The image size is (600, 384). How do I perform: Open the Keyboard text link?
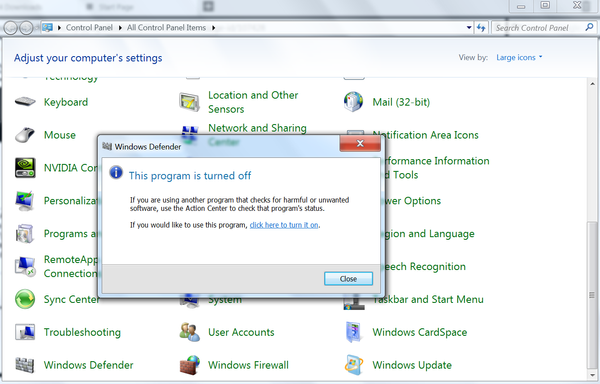pos(66,102)
